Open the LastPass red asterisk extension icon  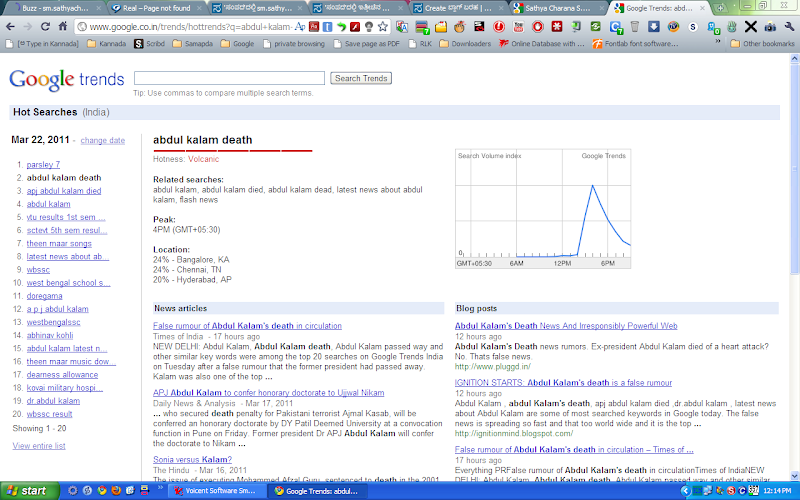coord(557,27)
